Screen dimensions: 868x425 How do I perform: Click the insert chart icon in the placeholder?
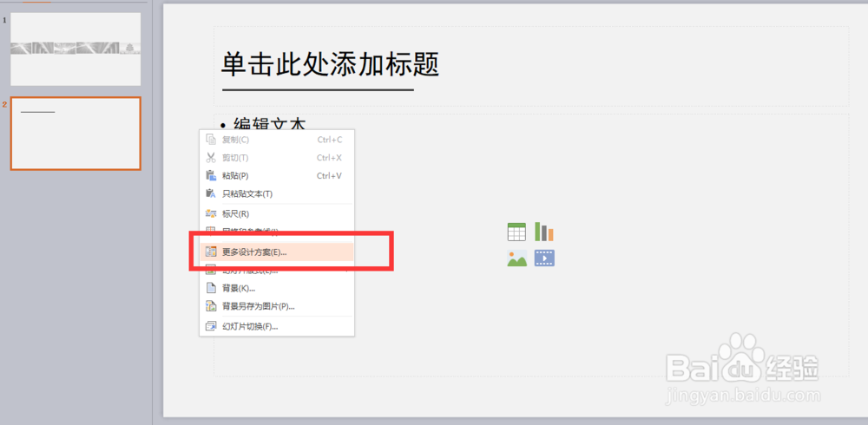pyautogui.click(x=544, y=232)
